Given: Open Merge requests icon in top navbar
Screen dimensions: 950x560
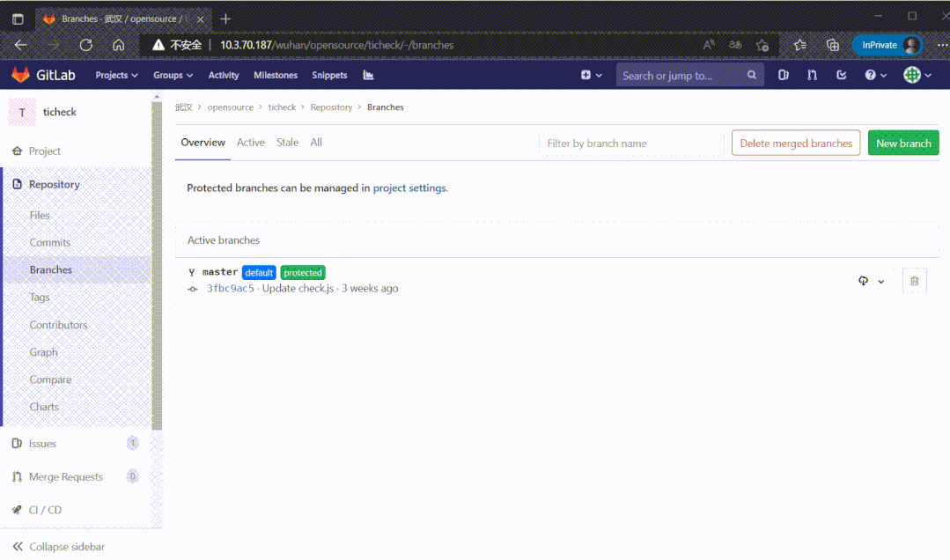Looking at the screenshot, I should click(812, 76).
